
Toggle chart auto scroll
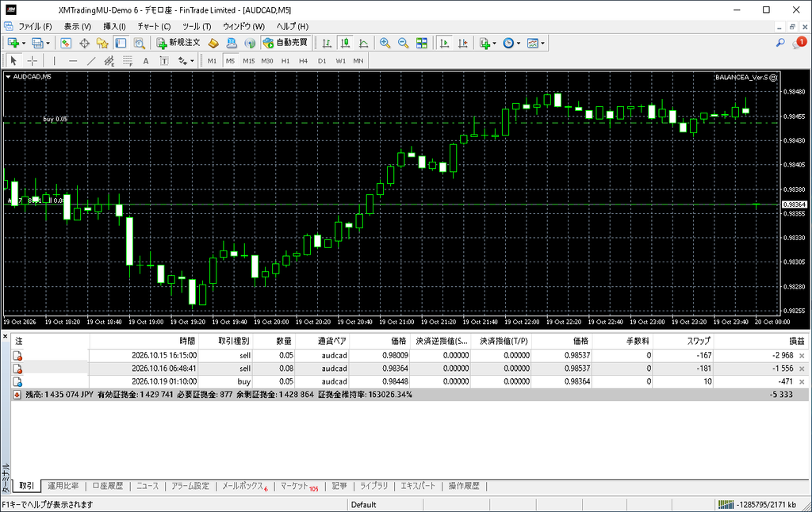pos(444,43)
